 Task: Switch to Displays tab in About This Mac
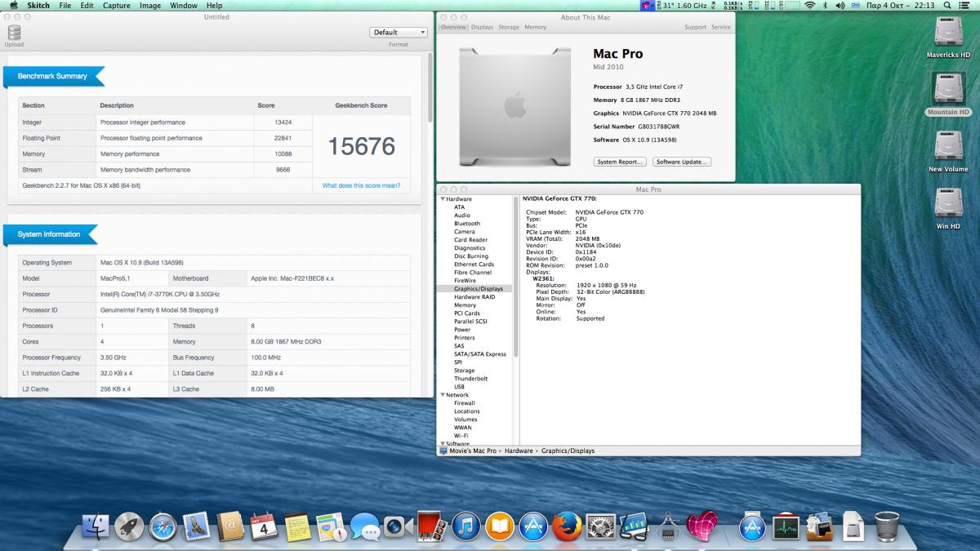click(x=482, y=27)
